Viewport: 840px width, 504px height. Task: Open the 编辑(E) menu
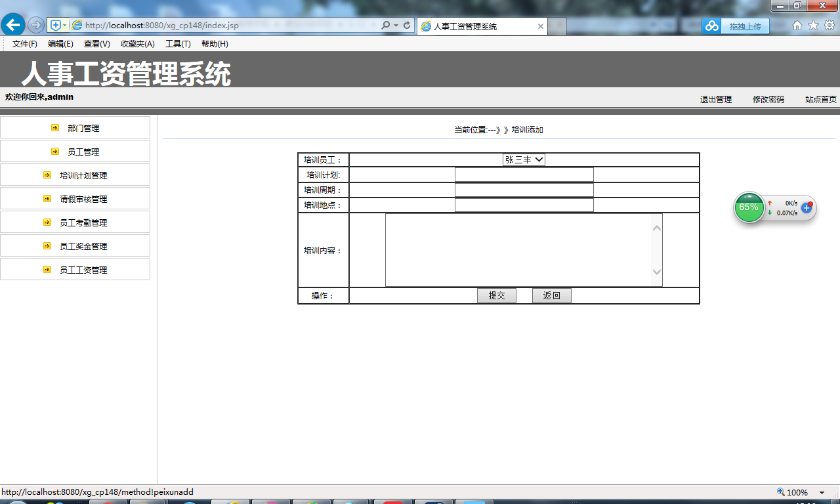click(60, 44)
